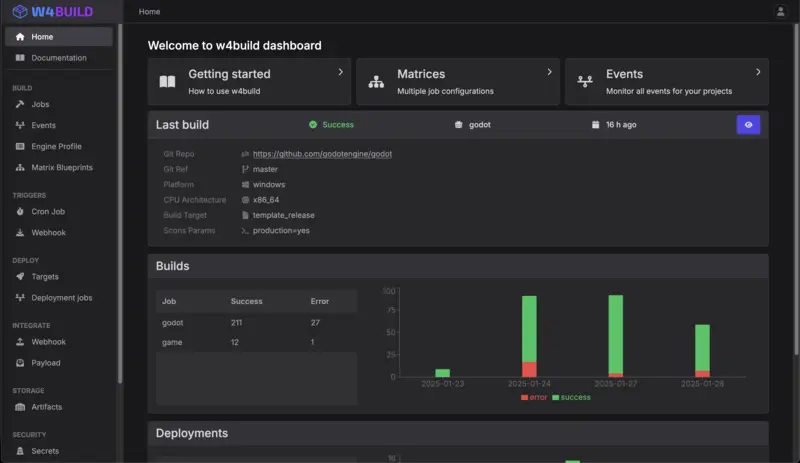Click the 2025-01-27 bar in Builds chart

[x=615, y=336]
